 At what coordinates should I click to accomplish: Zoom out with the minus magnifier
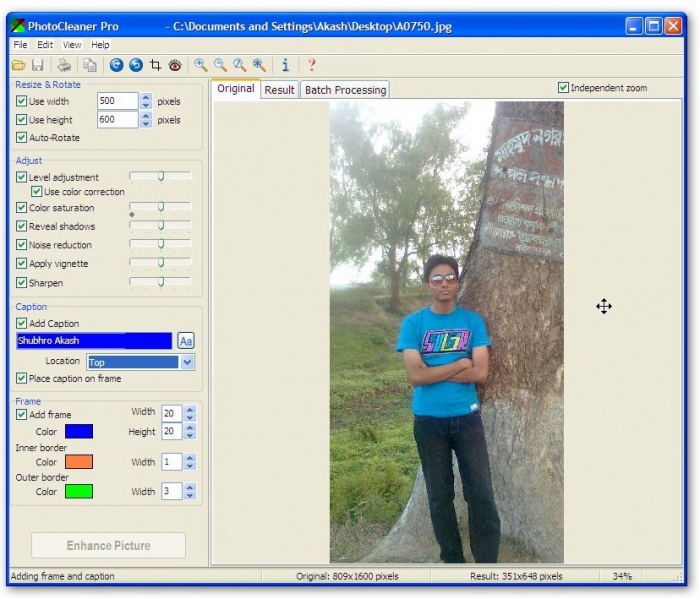click(221, 65)
